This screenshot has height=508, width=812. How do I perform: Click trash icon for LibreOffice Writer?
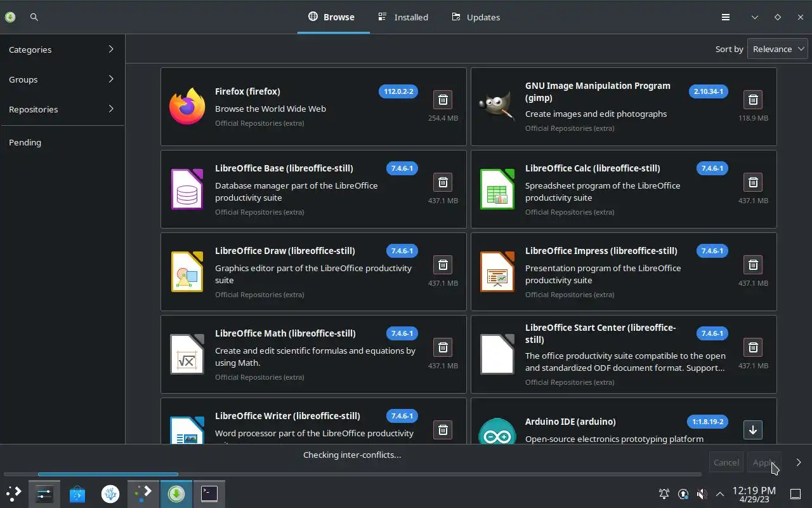(x=443, y=430)
